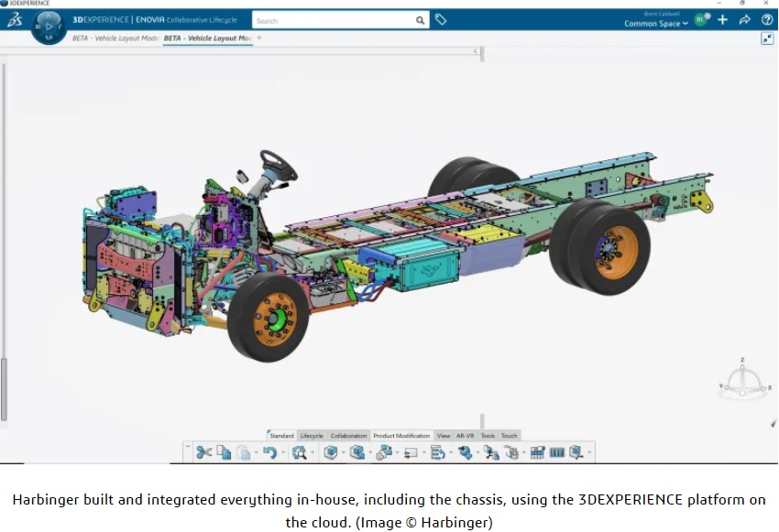This screenshot has width=779, height=532.
Task: Expand the search-in-view tool dropdown arrow
Action: tap(312, 452)
